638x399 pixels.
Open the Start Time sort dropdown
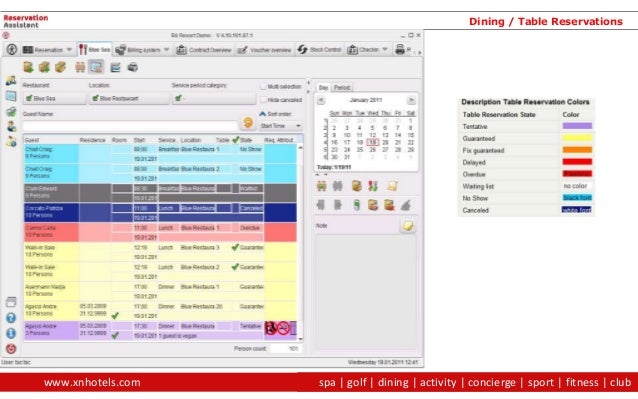pos(281,126)
